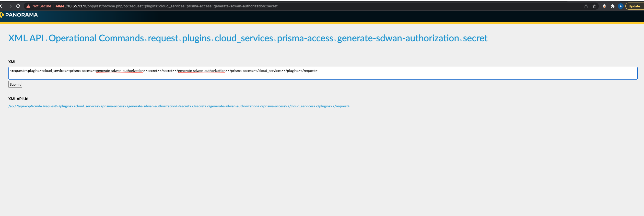This screenshot has width=644, height=216.
Task: Open the Extensions puzzle piece icon
Action: point(613,6)
